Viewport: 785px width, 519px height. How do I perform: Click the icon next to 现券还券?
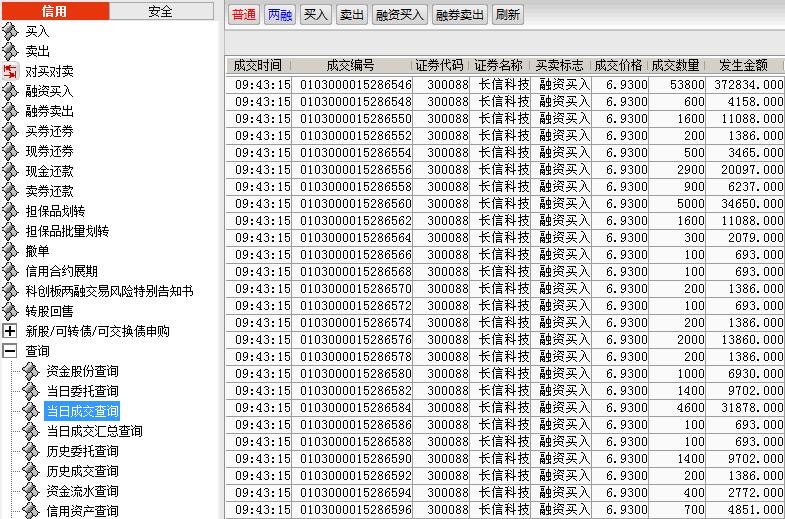(10, 151)
